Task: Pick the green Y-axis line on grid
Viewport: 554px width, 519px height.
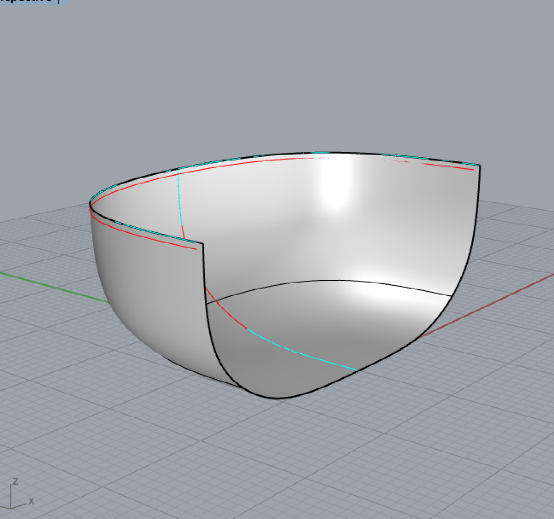Action: (x=55, y=288)
